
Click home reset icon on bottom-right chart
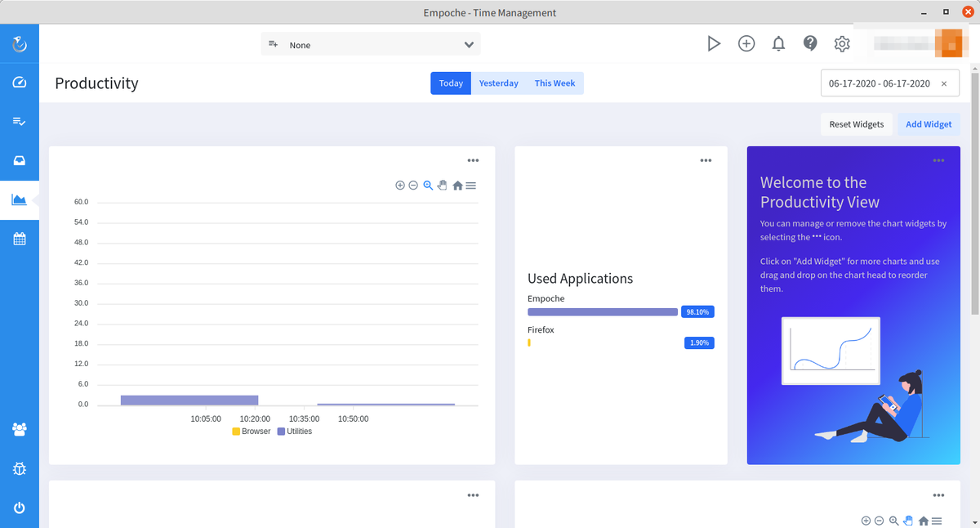pyautogui.click(x=923, y=521)
